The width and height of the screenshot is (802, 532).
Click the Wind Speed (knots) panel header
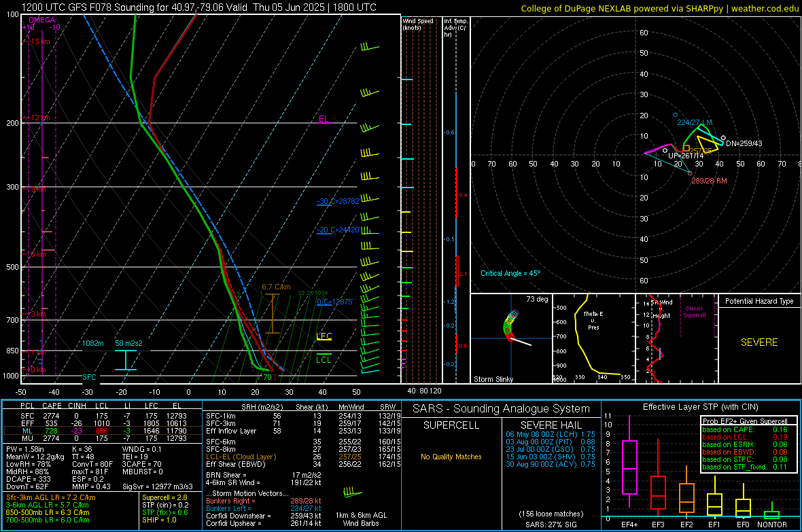[418, 24]
